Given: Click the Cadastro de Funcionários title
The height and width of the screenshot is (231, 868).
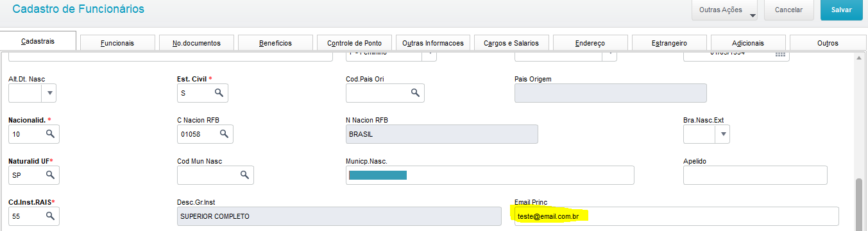Looking at the screenshot, I should point(78,9).
